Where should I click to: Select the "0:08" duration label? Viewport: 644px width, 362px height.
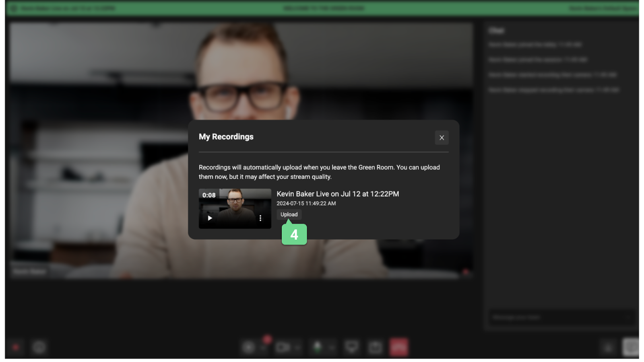click(209, 195)
